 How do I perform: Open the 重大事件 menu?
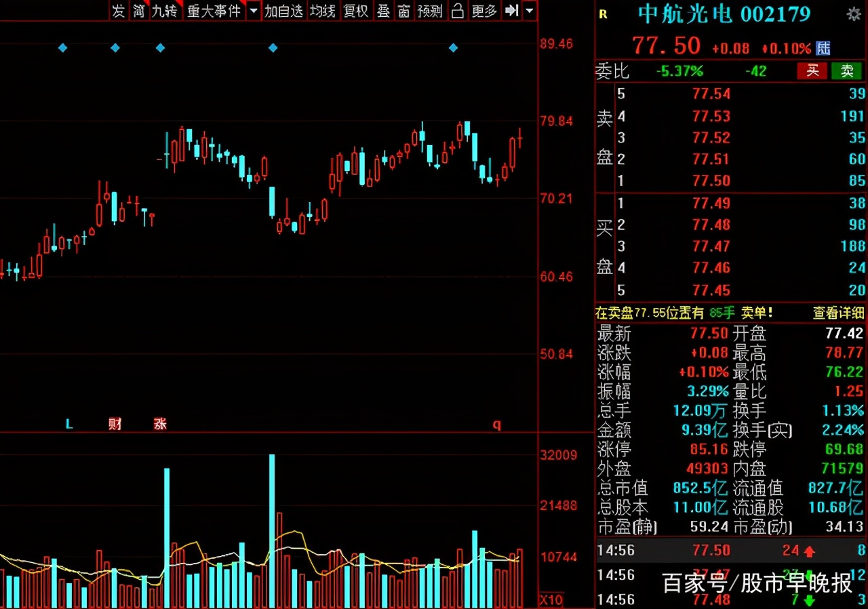pos(214,11)
